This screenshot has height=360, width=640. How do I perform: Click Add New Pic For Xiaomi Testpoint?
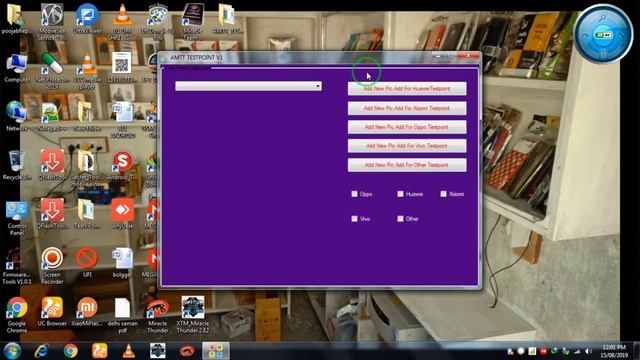click(407, 108)
